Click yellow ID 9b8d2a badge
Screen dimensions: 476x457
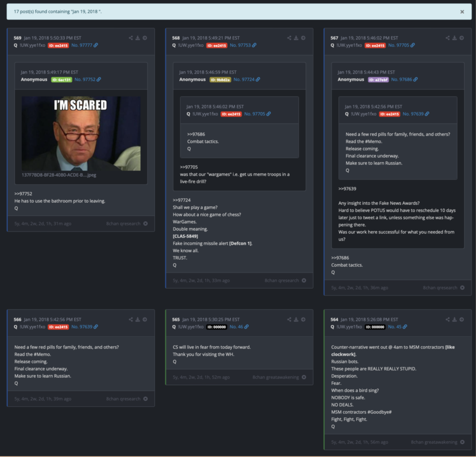click(x=220, y=80)
